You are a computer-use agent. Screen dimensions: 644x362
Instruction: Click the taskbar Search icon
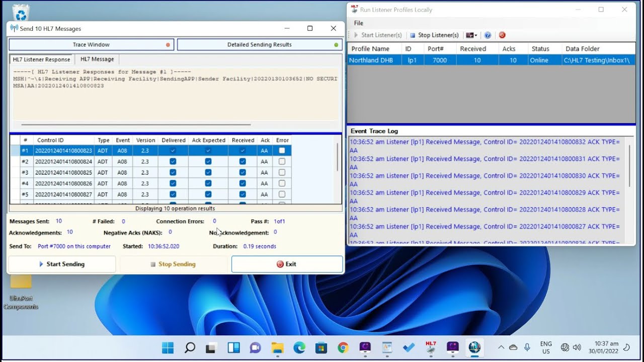[x=190, y=347]
